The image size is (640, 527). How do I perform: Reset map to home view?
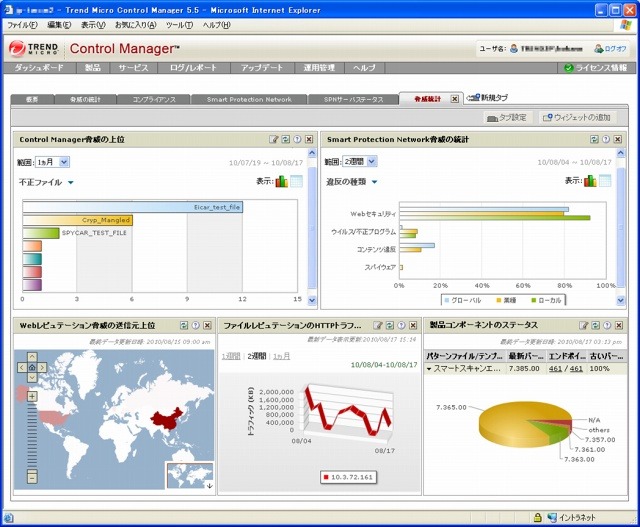pyautogui.click(x=32, y=367)
